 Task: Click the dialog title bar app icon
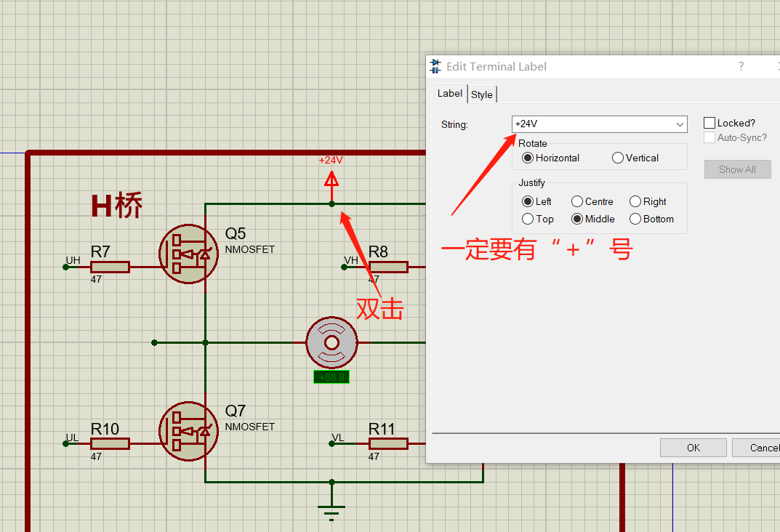[x=435, y=66]
